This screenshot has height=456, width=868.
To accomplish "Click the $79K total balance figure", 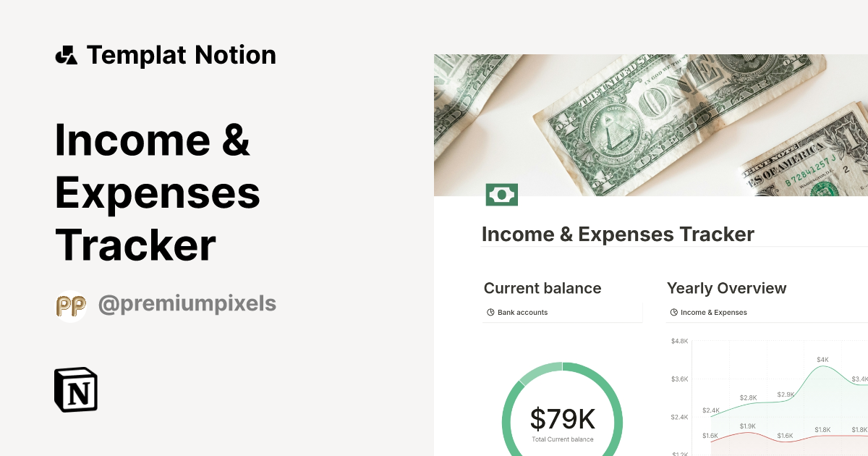I will tap(562, 418).
